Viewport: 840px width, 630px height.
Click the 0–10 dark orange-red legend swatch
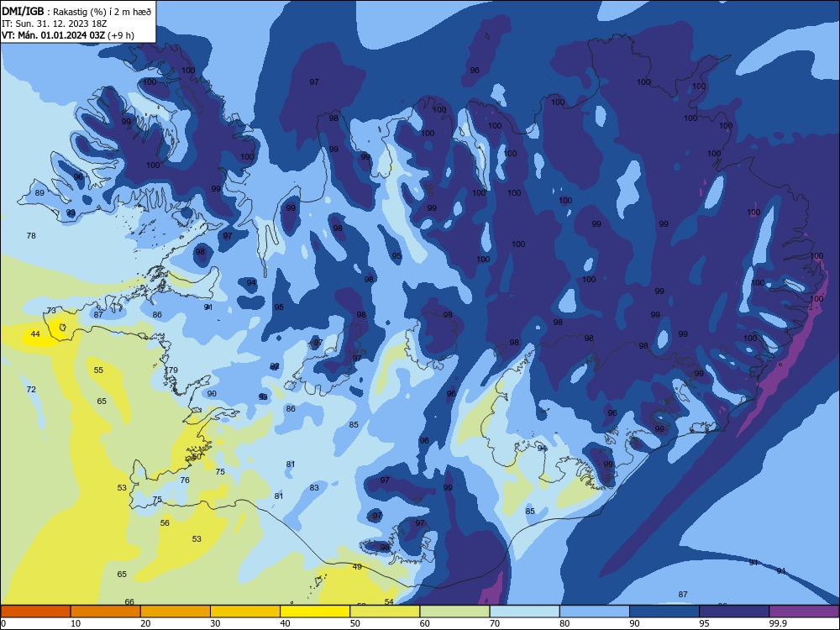pos(35,612)
